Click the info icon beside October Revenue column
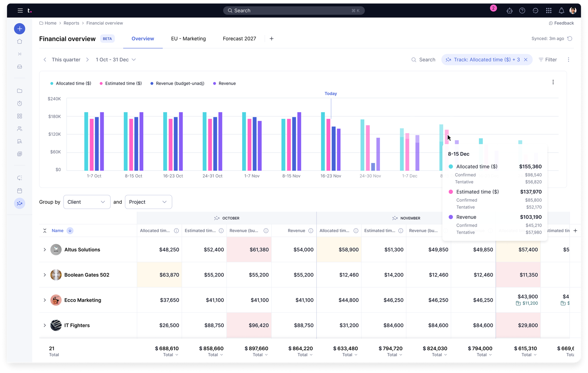588x373 pixels. 311,231
